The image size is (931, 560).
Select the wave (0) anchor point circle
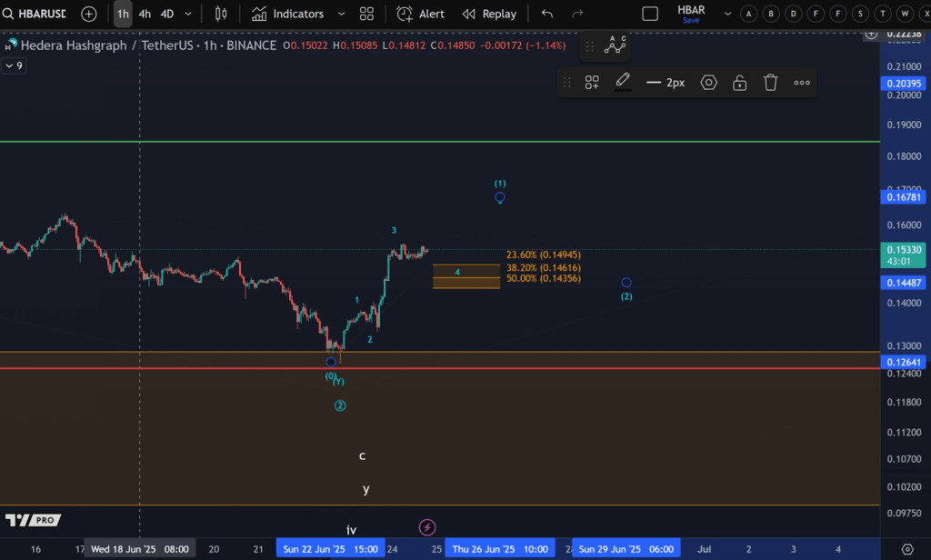click(x=331, y=362)
